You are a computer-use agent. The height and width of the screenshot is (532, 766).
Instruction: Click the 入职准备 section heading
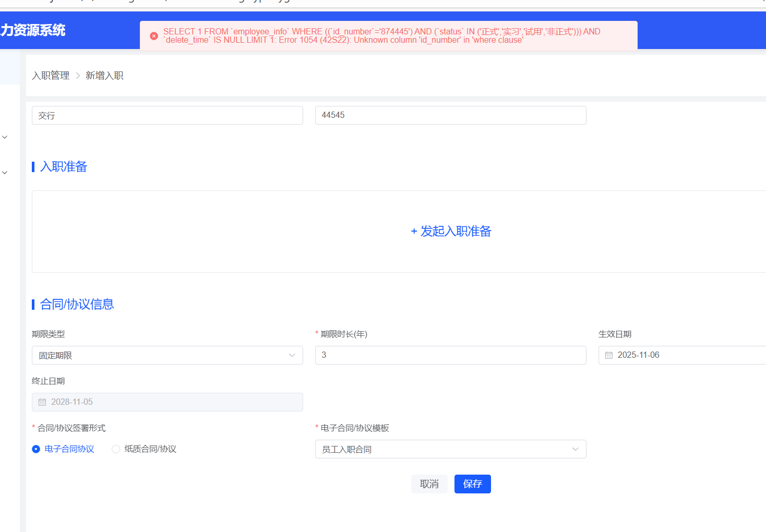click(64, 166)
